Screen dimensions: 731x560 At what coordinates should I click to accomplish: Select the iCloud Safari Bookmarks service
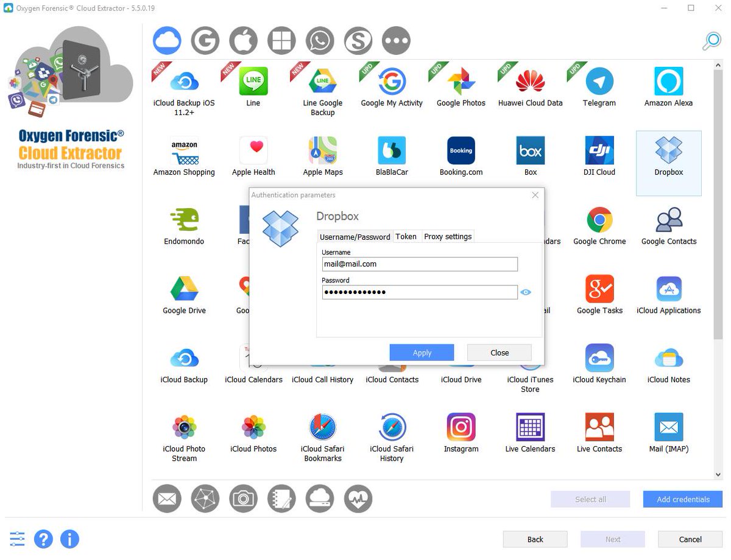click(323, 438)
